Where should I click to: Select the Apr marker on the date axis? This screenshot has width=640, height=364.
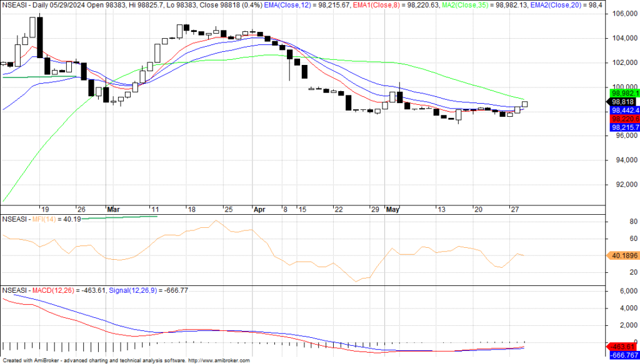pos(259,209)
